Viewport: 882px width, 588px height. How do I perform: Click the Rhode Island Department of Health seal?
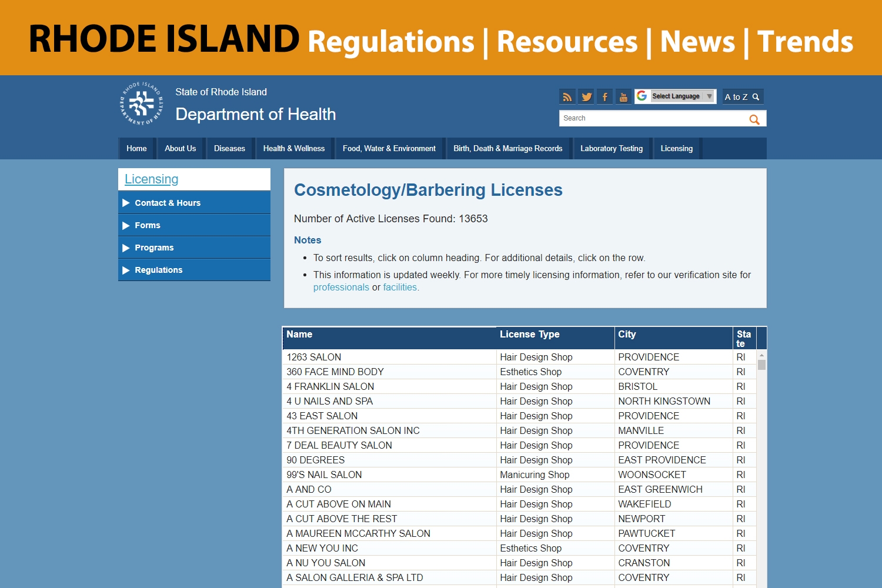point(142,103)
